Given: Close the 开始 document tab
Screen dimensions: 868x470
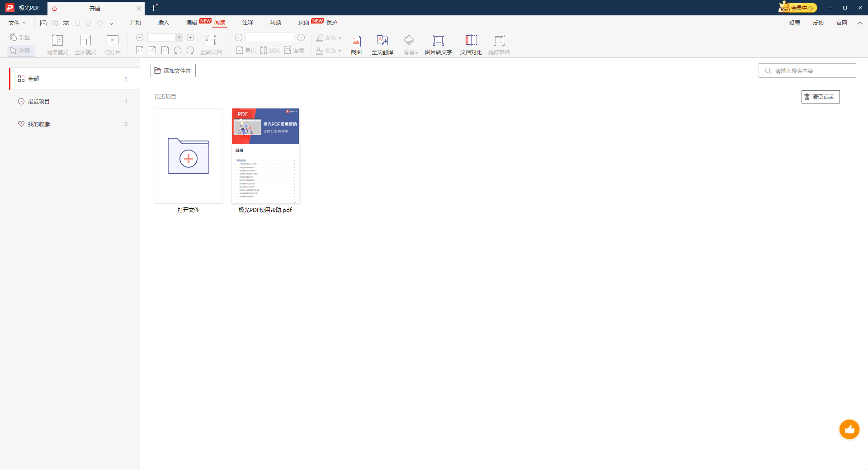Looking at the screenshot, I should point(139,9).
